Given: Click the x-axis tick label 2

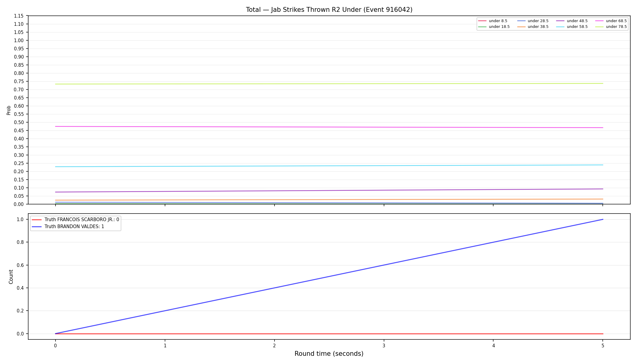Looking at the screenshot, I should tap(274, 345).
